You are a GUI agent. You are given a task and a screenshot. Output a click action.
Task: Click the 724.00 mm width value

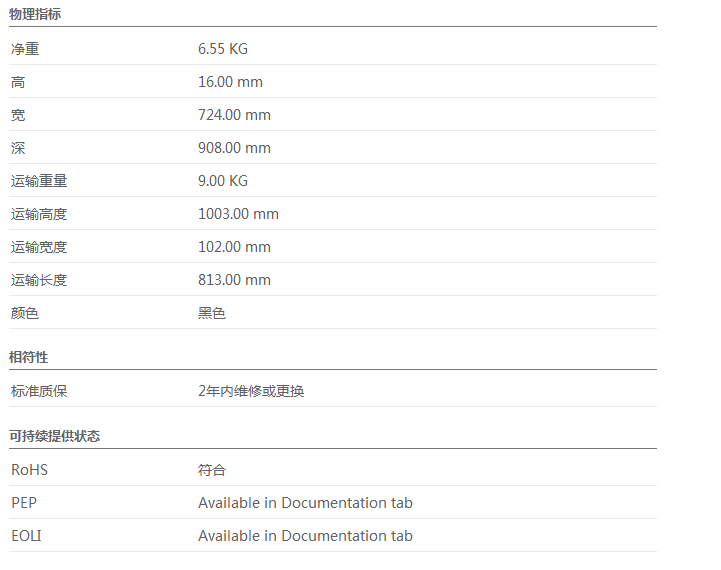[x=234, y=115]
